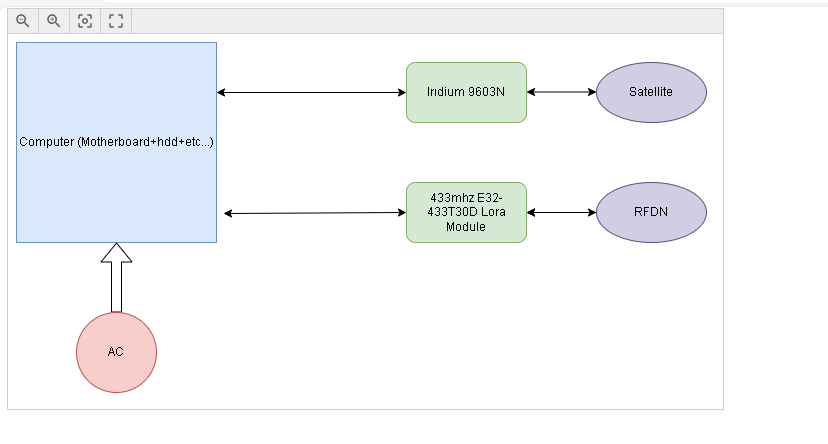Select arrow between Lora Module and RFDN
This screenshot has width=828, height=444.
(x=561, y=212)
